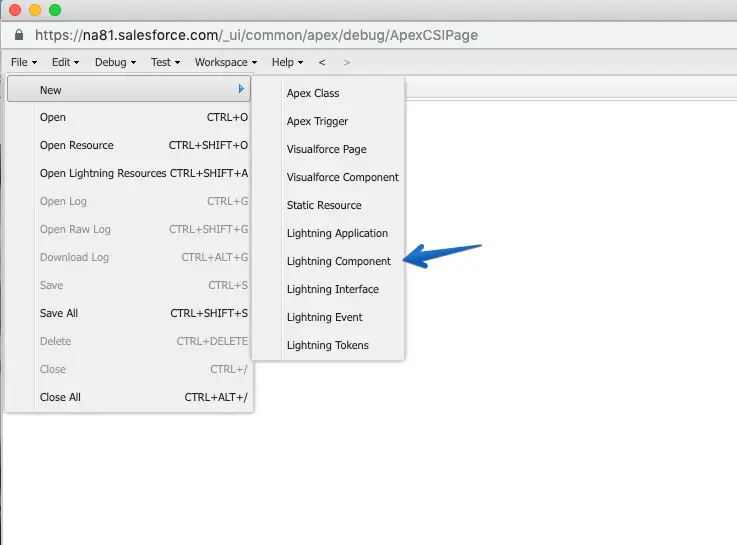
Task: Click the Debug menu dropdown caret
Action: point(133,62)
